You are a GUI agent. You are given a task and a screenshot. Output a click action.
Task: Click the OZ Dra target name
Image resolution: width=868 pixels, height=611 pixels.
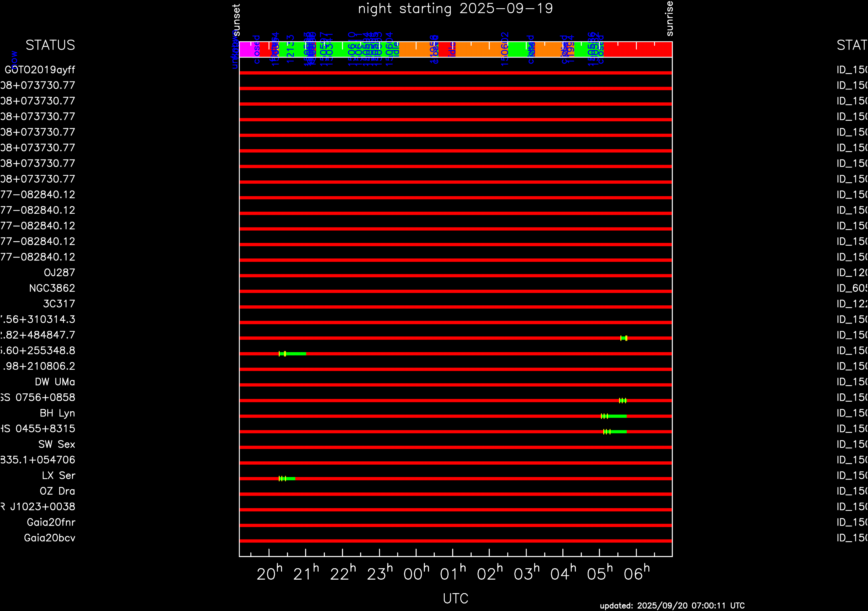57,491
